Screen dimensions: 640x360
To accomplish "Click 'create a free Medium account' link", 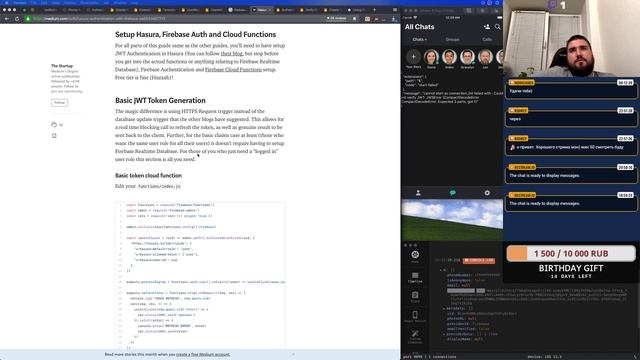I will click(203, 354).
